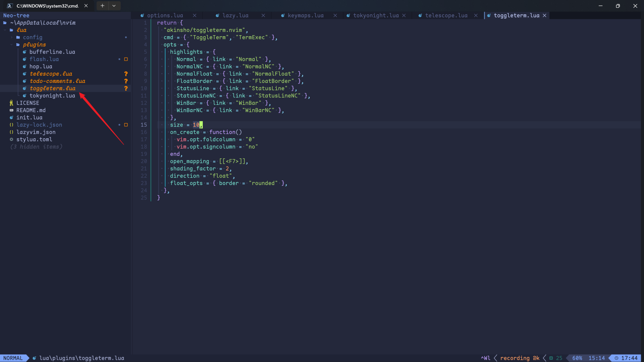
Task: Click the Markdown icon beside README.md
Action: click(11, 110)
